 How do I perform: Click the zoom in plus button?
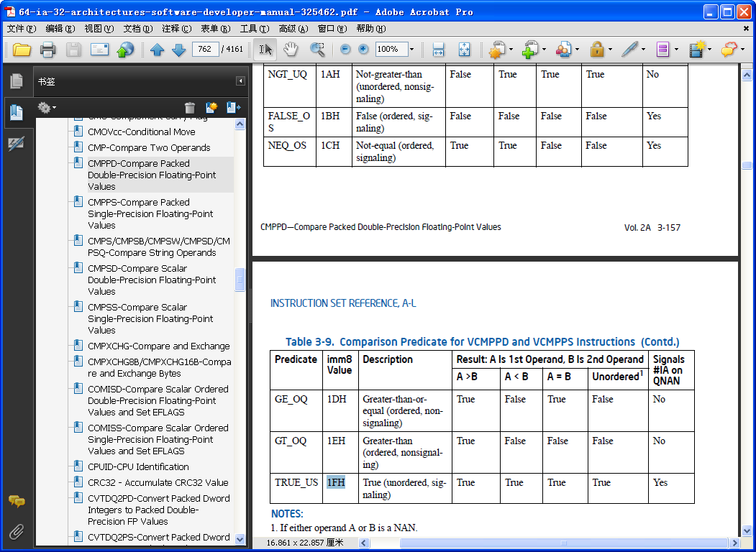[363, 49]
